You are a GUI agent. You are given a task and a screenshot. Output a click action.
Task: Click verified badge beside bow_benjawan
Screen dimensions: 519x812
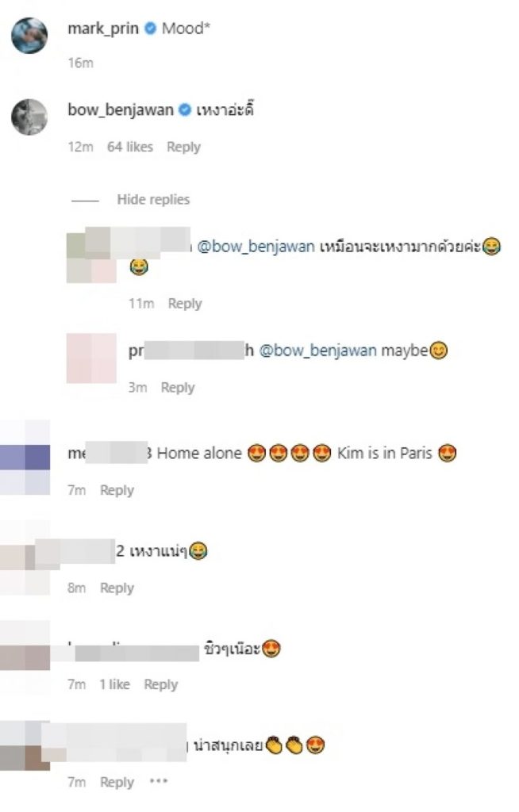pyautogui.click(x=185, y=109)
